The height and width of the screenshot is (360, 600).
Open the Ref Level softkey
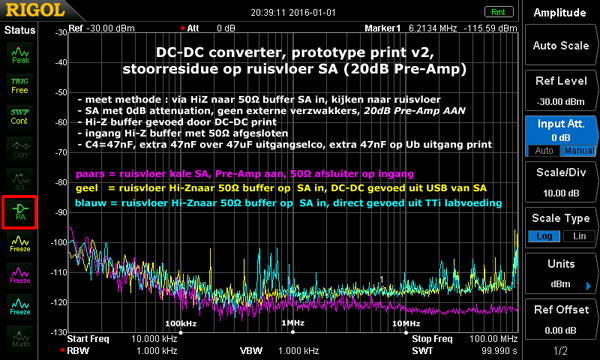(x=561, y=91)
